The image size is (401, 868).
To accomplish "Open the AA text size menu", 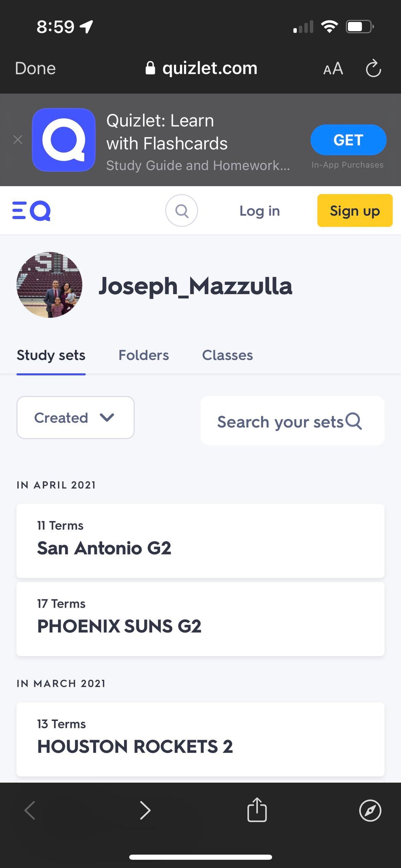I will pos(333,69).
